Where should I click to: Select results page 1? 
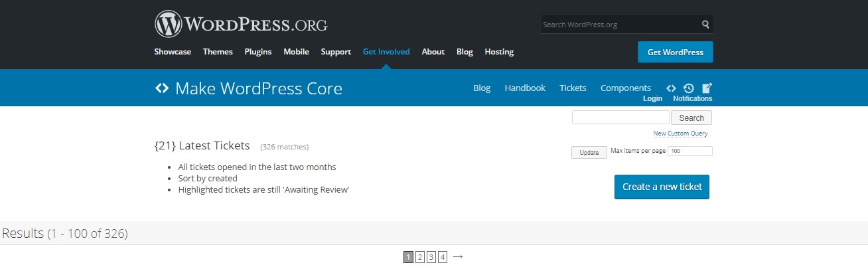point(408,257)
